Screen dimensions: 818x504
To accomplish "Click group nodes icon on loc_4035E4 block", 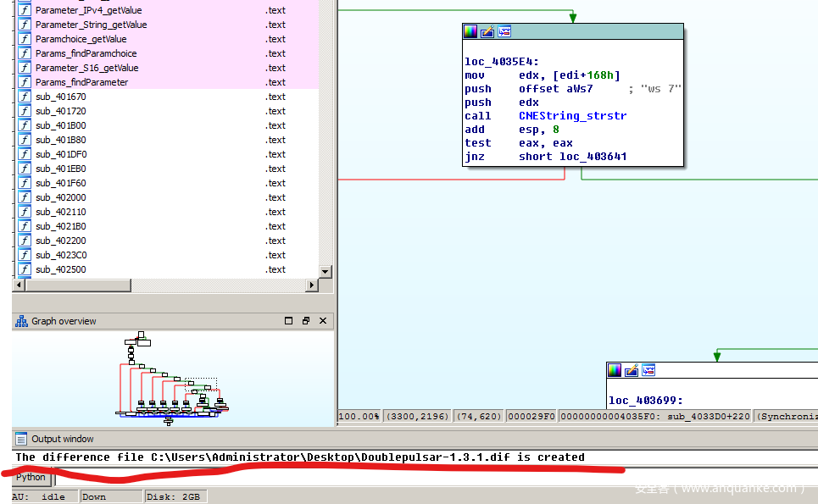I will (x=504, y=32).
